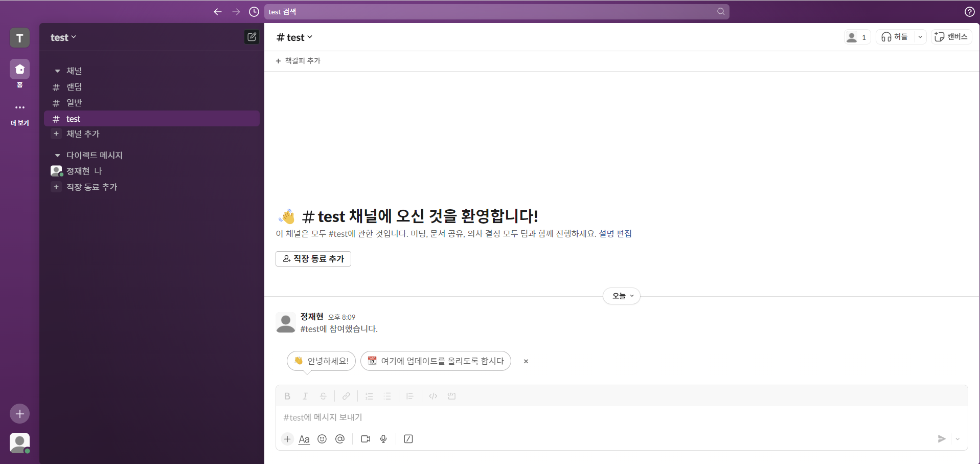Click the mention (@) icon
The image size is (980, 464).
pyautogui.click(x=340, y=439)
